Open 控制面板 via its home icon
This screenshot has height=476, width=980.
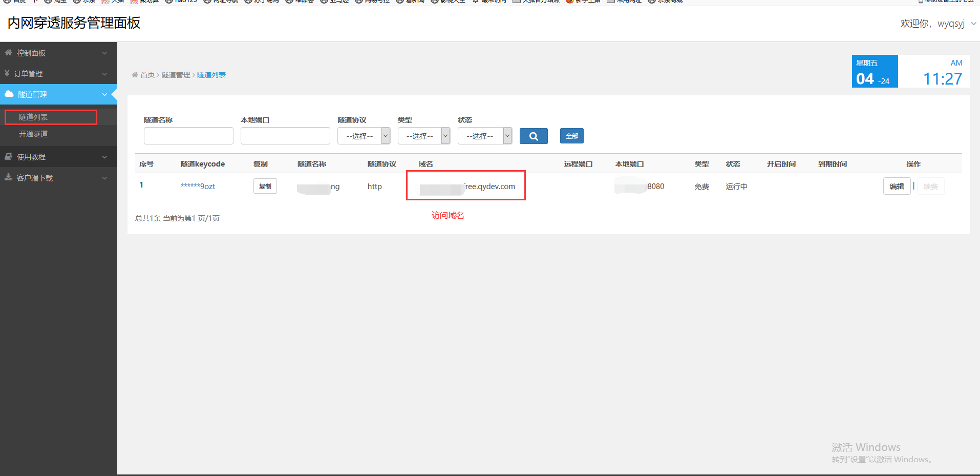9,52
